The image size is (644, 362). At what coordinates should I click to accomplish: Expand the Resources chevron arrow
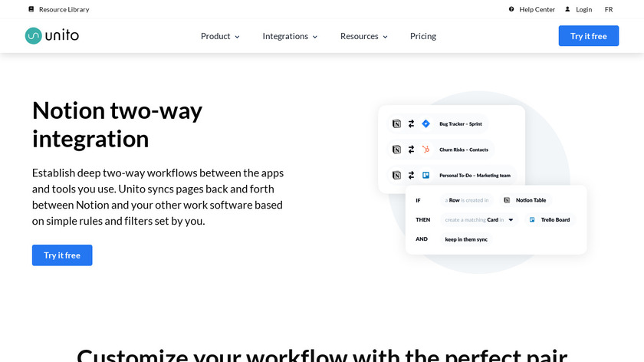point(385,37)
